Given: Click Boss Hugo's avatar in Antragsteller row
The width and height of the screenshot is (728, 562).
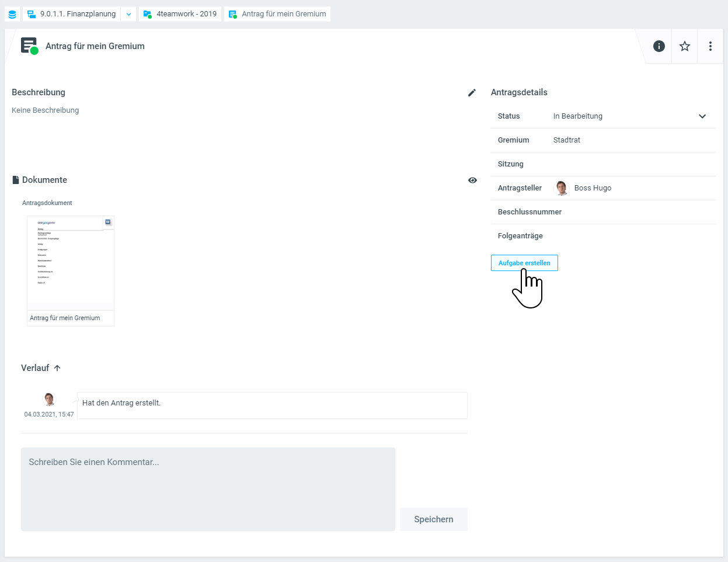Looking at the screenshot, I should point(562,188).
